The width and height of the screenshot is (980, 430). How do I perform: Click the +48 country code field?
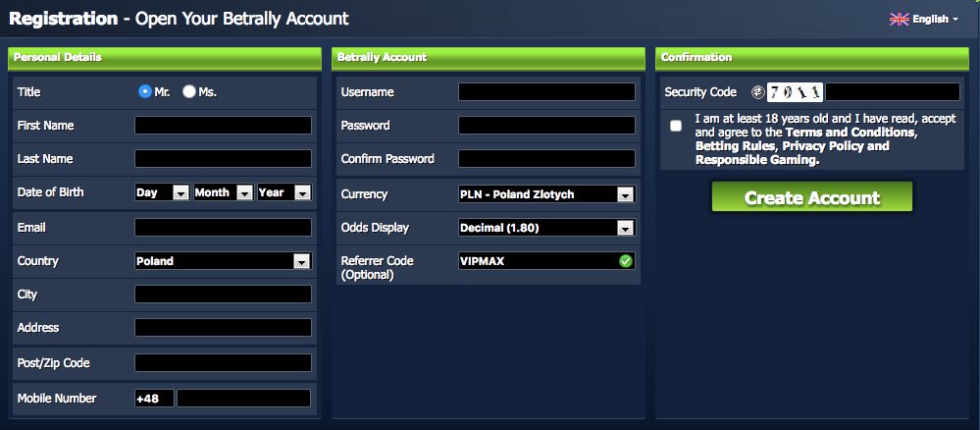154,398
